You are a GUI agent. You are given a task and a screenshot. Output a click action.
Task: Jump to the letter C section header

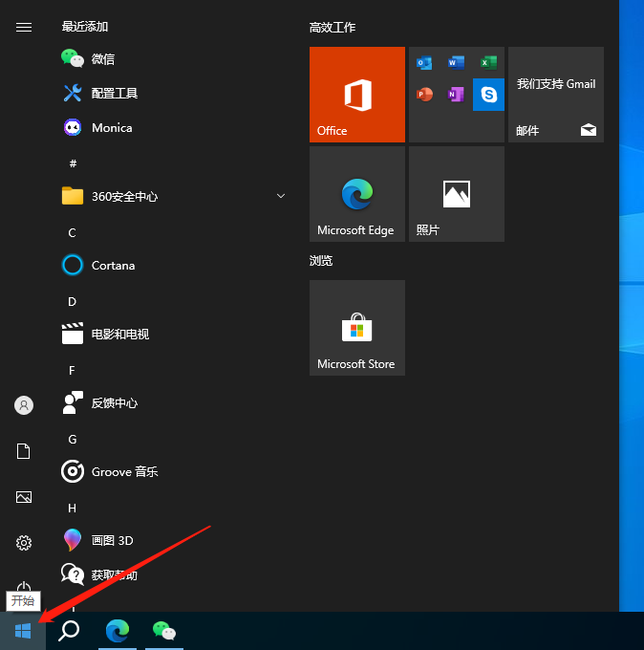coord(72,232)
